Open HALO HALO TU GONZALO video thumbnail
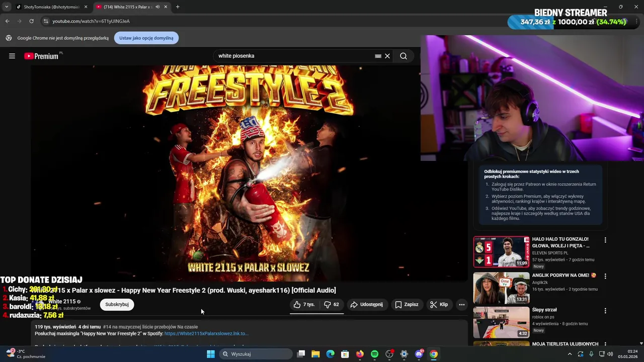Screen dimensions: 644x362 click(501, 252)
